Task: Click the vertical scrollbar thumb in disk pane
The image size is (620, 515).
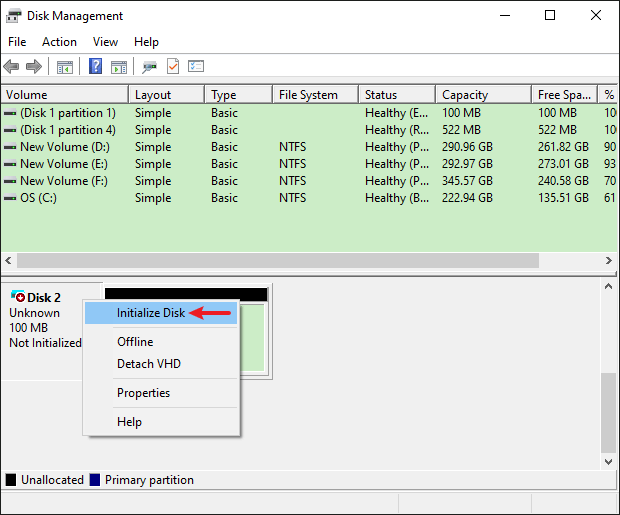Action: [609, 413]
